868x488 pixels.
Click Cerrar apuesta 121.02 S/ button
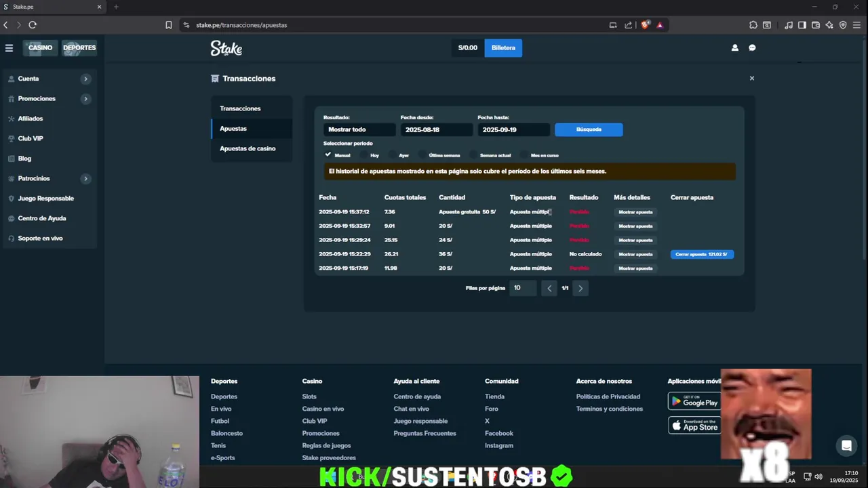(x=702, y=254)
